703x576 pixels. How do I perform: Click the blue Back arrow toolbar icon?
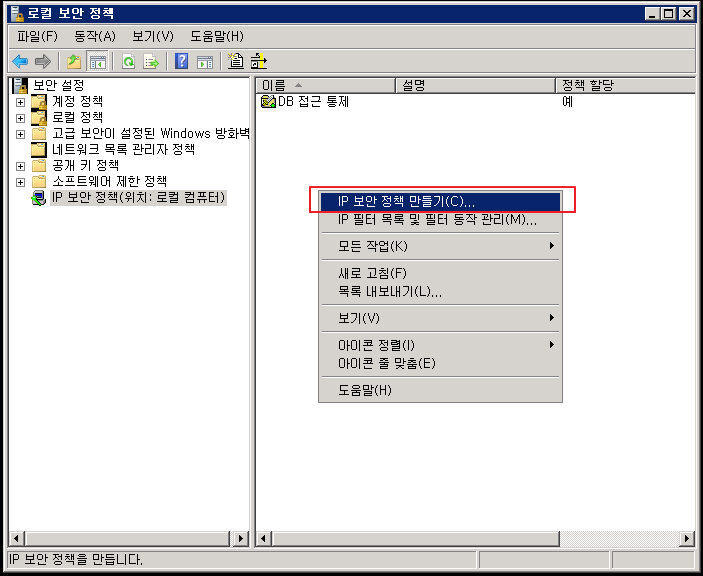[20, 61]
